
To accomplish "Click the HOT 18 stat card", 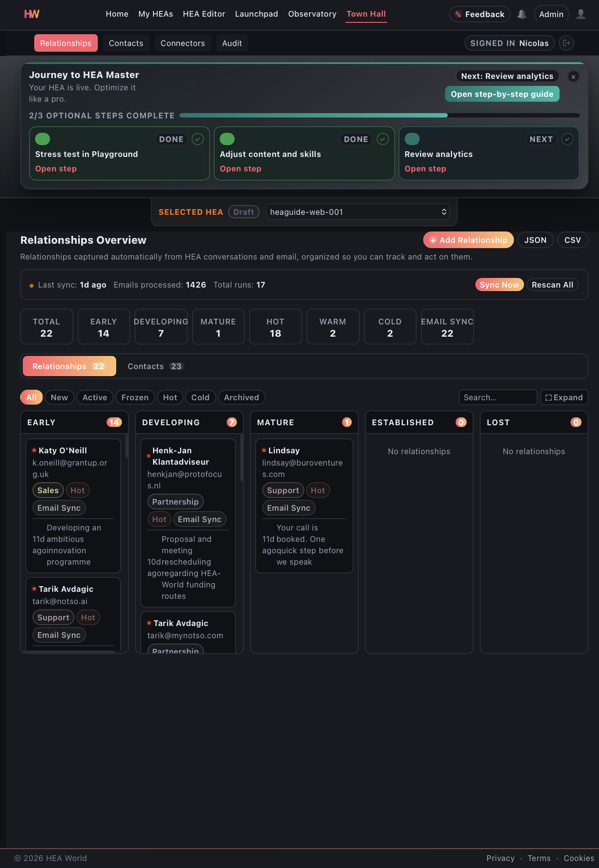I will point(275,327).
